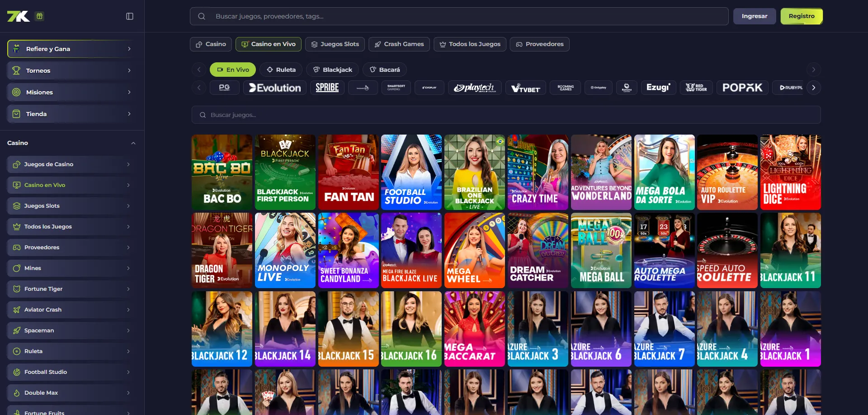This screenshot has height=415, width=868.
Task: Click the Double Max flame icon
Action: click(x=17, y=393)
